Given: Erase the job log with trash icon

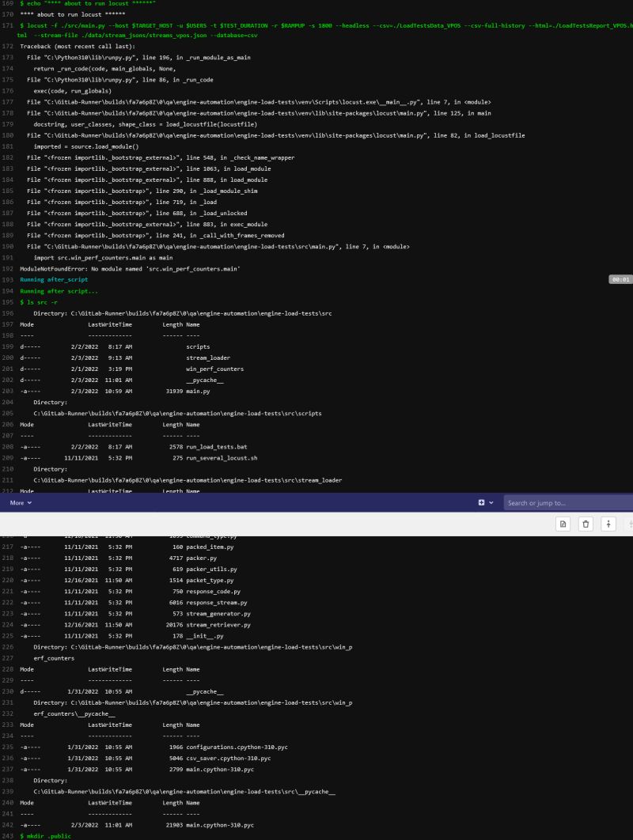Looking at the screenshot, I should [x=586, y=524].
